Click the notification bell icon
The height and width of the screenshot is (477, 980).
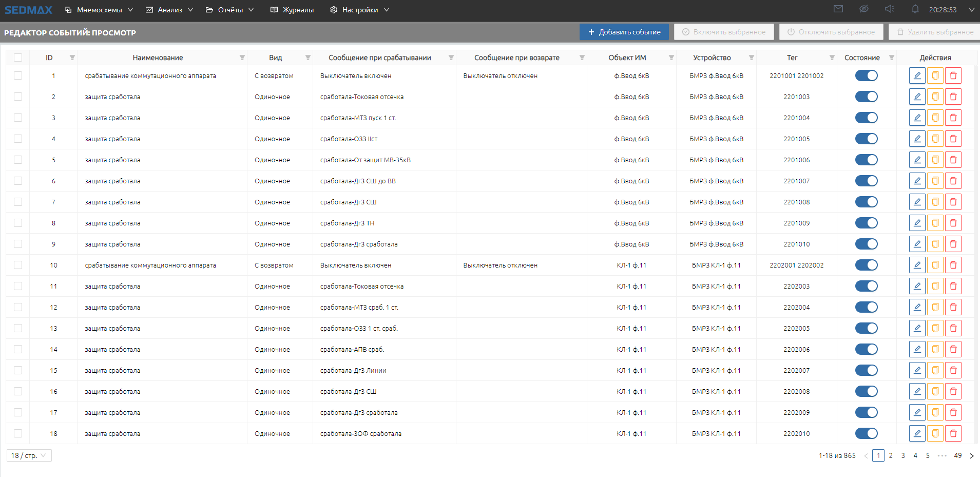[915, 9]
